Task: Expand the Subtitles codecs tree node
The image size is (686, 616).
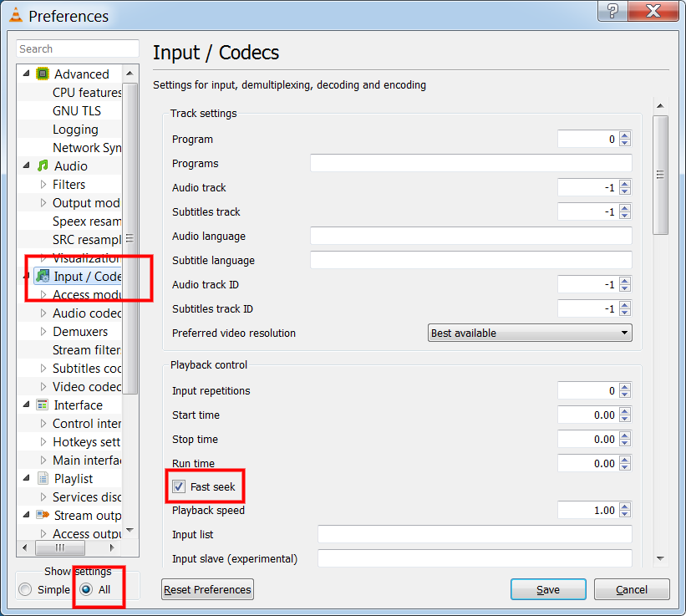Action: [43, 368]
